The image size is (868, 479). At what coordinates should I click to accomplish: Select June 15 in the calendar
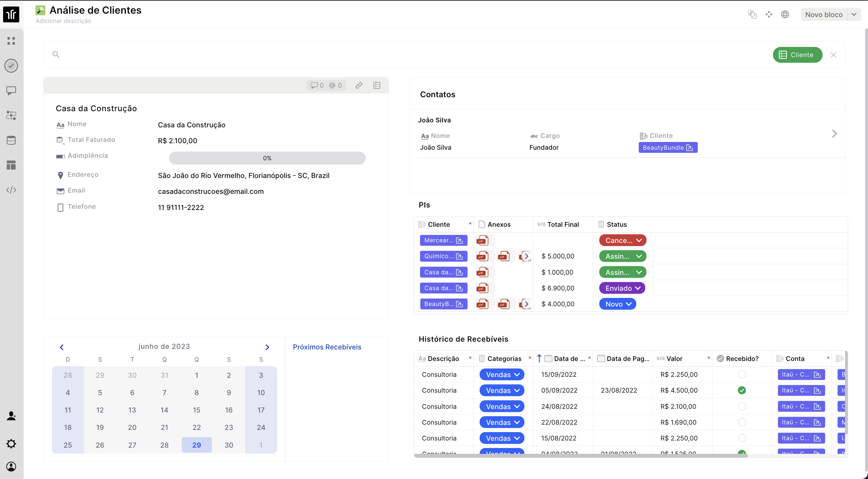click(196, 410)
